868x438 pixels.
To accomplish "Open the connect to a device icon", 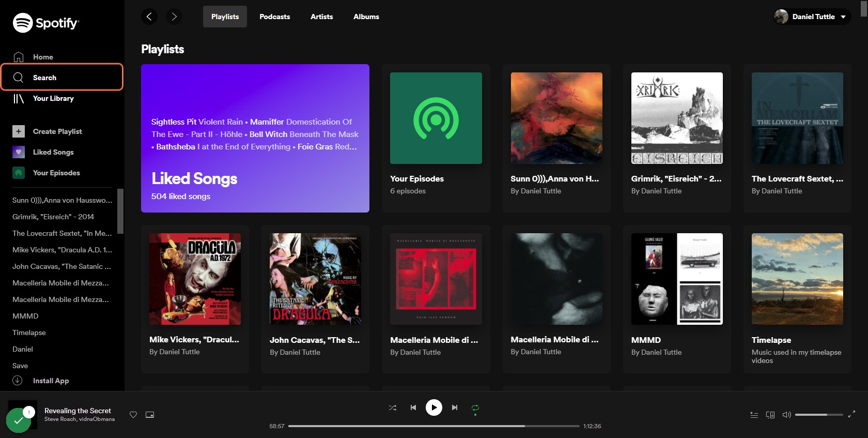I will [x=770, y=415].
